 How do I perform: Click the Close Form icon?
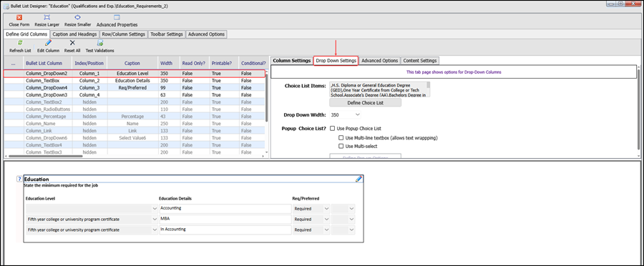pos(19,18)
